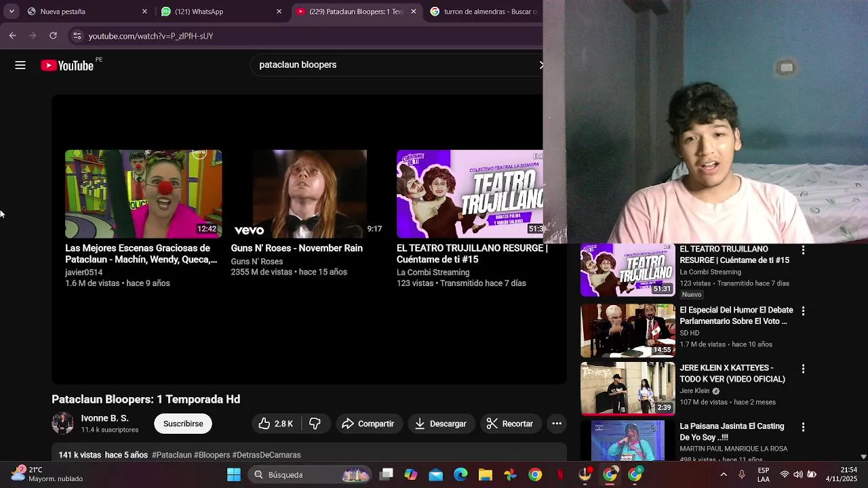
Task: Close the WhatsApp tab
Action: [x=279, y=12]
